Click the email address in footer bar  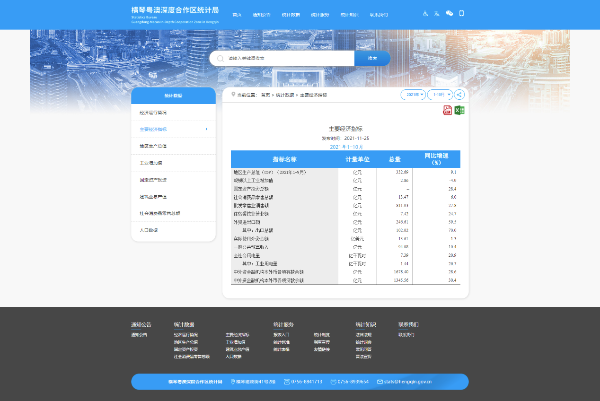click(x=408, y=382)
